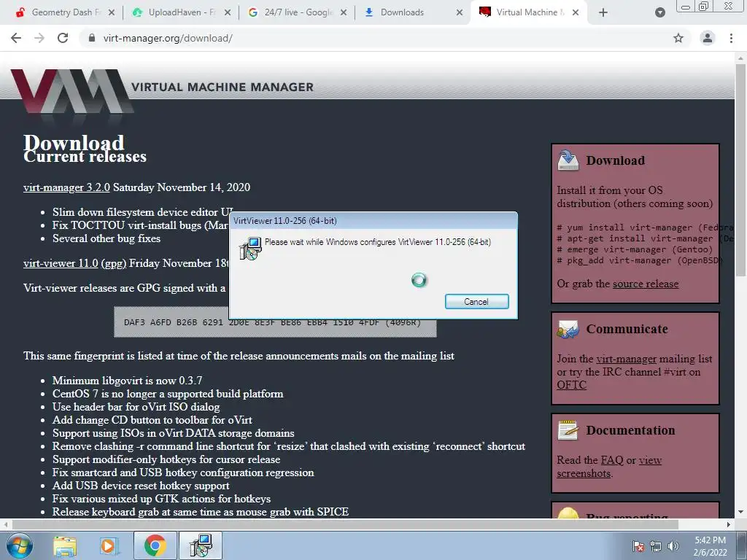Open the Windows Start menu
Image resolution: width=747 pixels, height=560 pixels.
tap(20, 545)
